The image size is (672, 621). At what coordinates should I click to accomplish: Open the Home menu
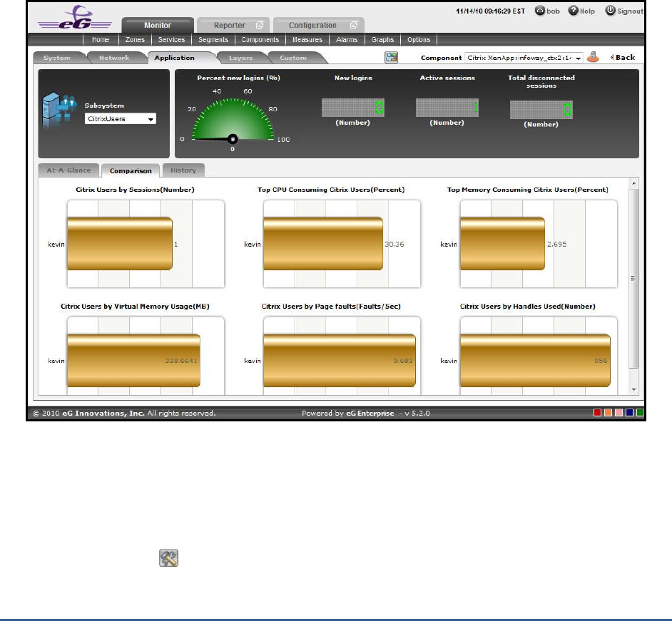(x=101, y=40)
